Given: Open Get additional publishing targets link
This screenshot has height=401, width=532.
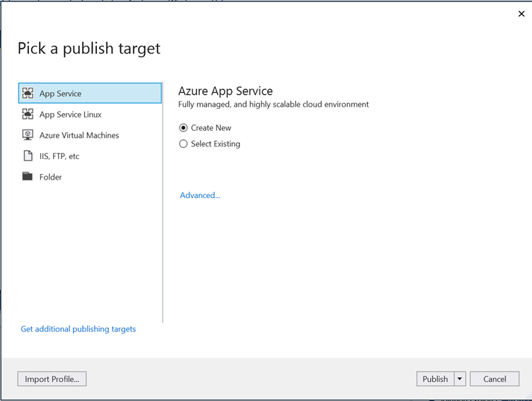Looking at the screenshot, I should [x=79, y=329].
